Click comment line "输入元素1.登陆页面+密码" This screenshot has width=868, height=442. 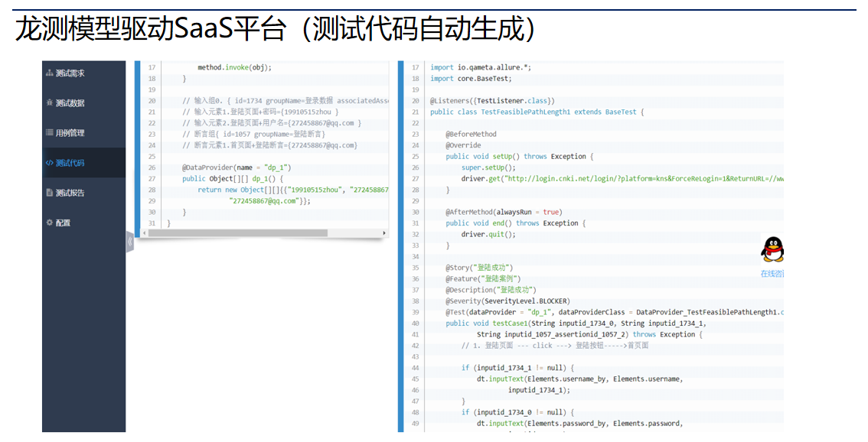pyautogui.click(x=260, y=112)
